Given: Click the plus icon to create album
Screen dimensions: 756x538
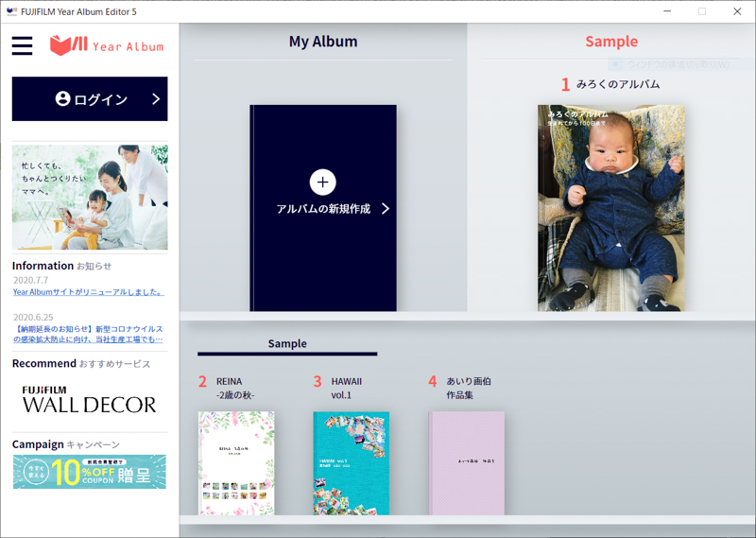Looking at the screenshot, I should [322, 182].
